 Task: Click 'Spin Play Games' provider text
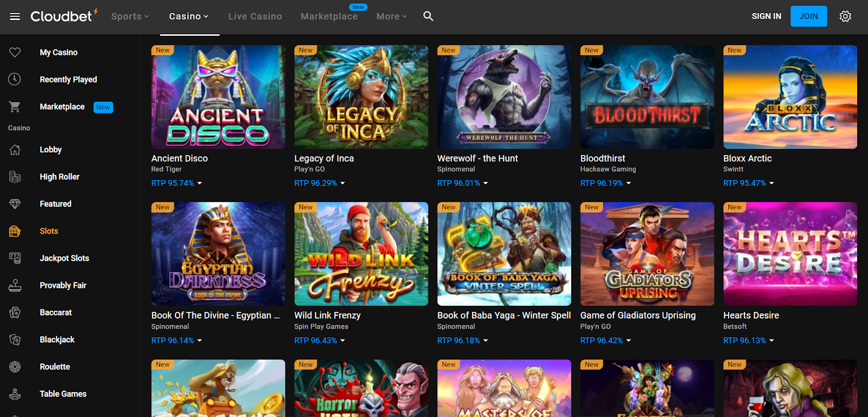coord(321,326)
